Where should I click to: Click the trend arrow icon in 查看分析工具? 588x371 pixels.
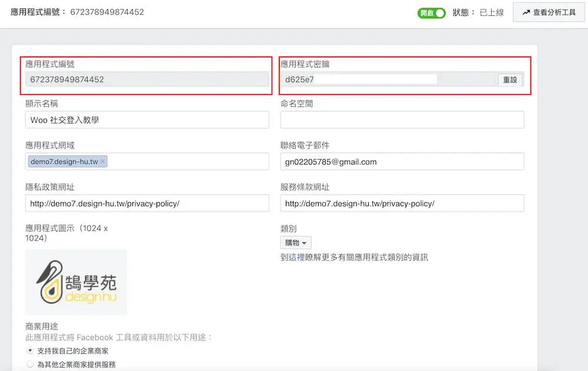526,12
